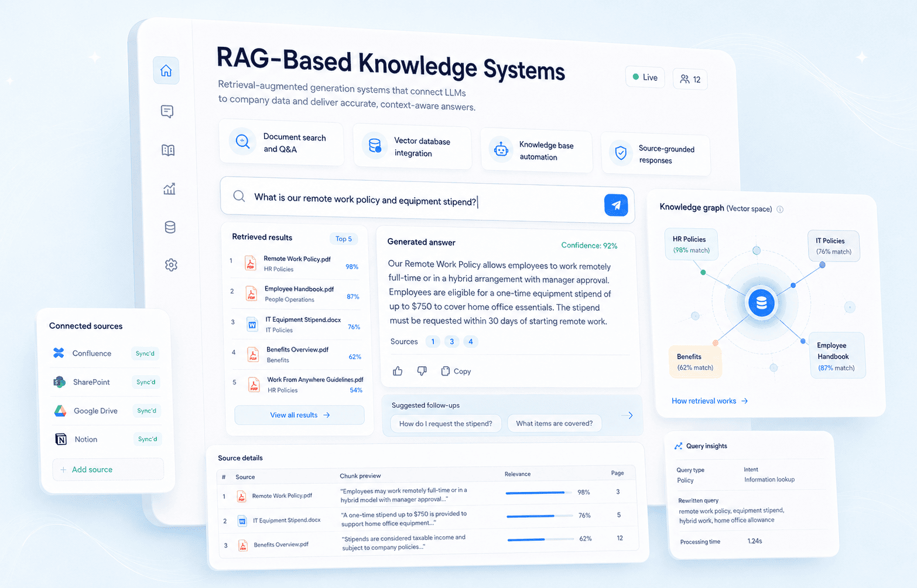Click the 98% relevance bar for Remote Work Policy.pdf
The image size is (917, 588).
click(539, 493)
